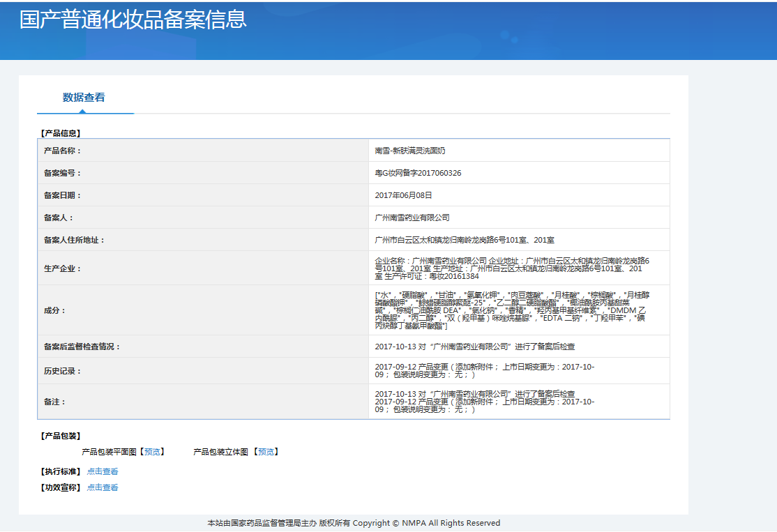Image resolution: width=777 pixels, height=532 pixels.
Task: Click the 历史记录 row label
Action: coord(63,371)
